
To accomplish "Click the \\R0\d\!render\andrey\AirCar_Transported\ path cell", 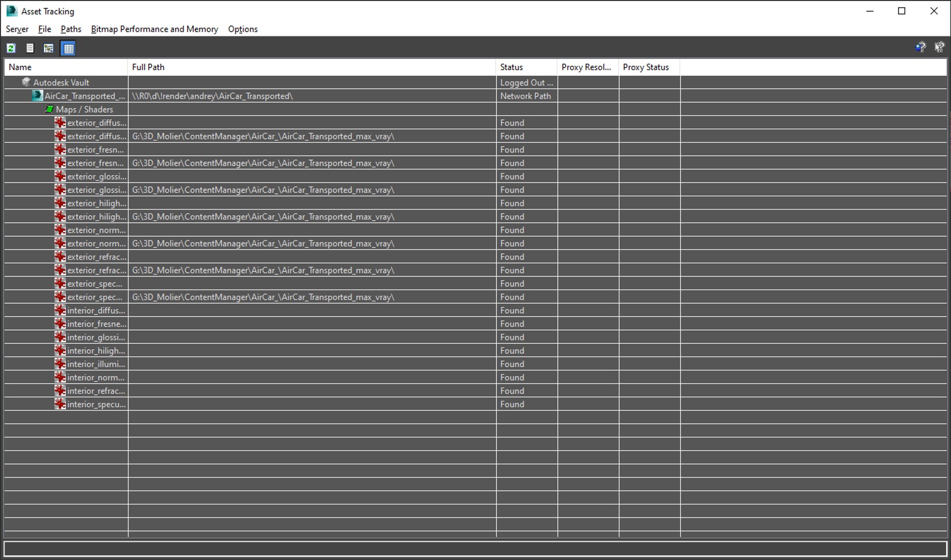I will 213,96.
